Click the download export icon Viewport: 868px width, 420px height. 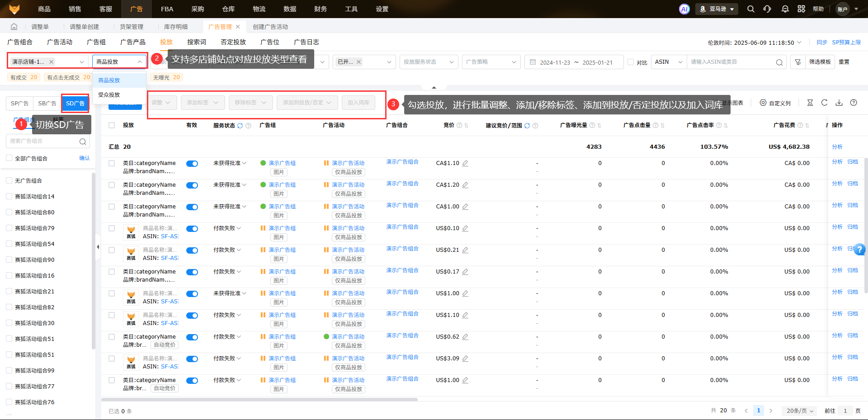(x=839, y=103)
